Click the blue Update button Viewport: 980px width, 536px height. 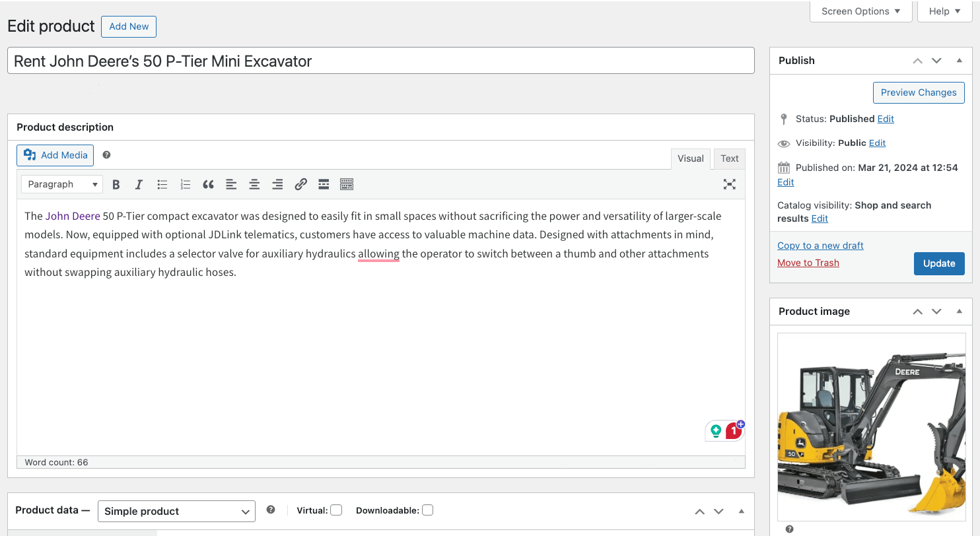click(x=939, y=263)
